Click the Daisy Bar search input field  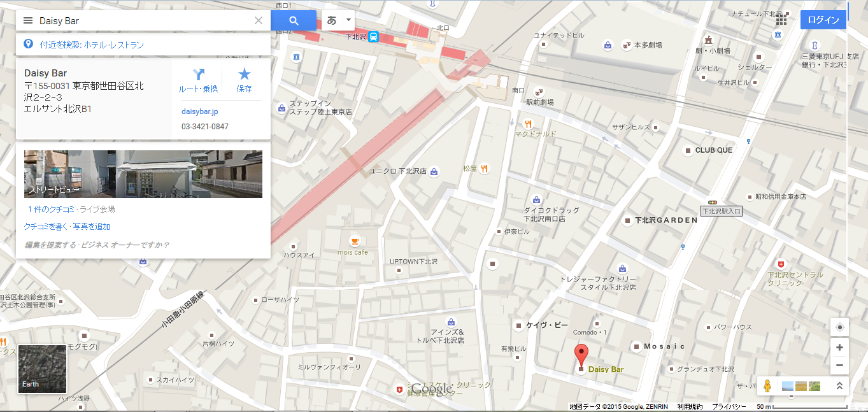click(x=144, y=20)
